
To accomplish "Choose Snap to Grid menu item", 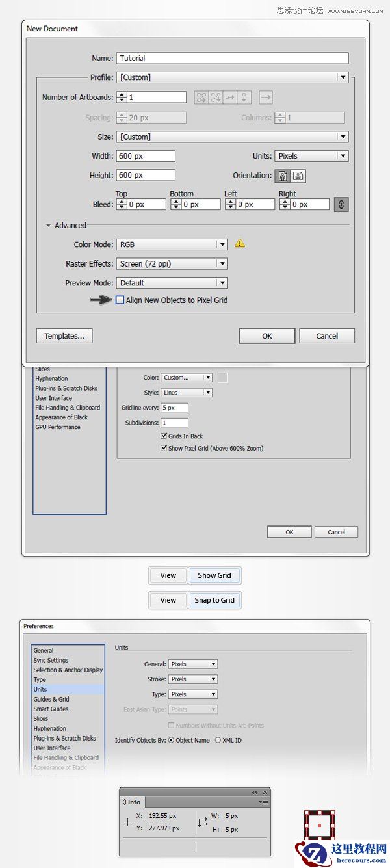I will [x=214, y=600].
